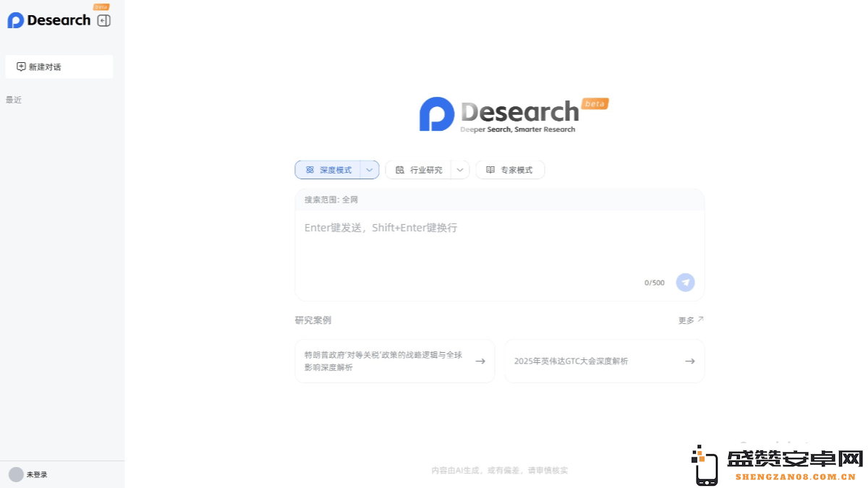Select the 深度模式 mode button

(328, 170)
